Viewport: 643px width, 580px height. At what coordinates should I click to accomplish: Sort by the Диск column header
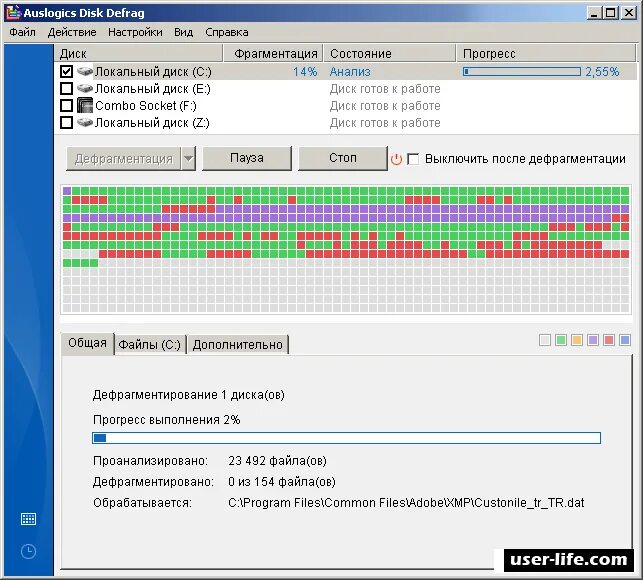(x=138, y=54)
